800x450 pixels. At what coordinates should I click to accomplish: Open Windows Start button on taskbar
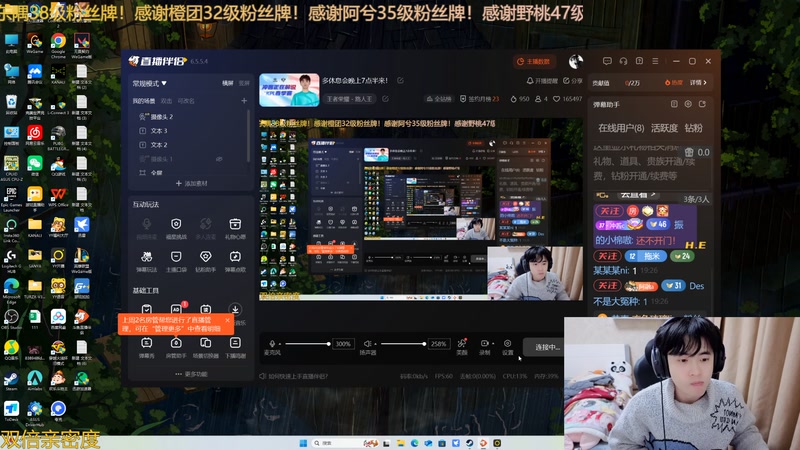click(x=303, y=443)
